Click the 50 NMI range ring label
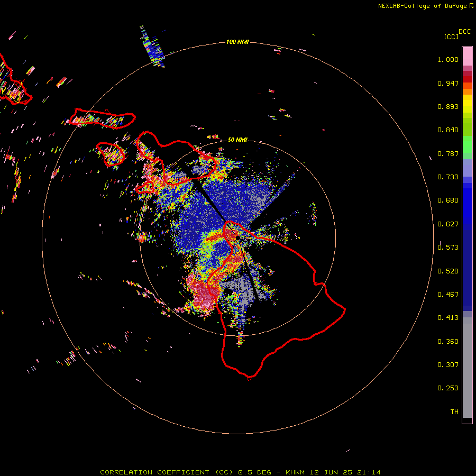Image resolution: width=476 pixels, height=476 pixels. pyautogui.click(x=237, y=140)
